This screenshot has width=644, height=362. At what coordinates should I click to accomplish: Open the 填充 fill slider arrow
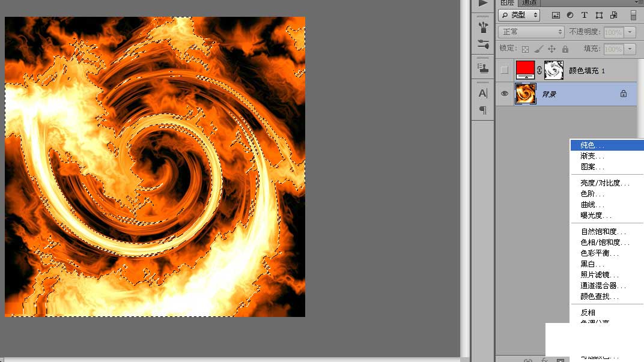630,49
